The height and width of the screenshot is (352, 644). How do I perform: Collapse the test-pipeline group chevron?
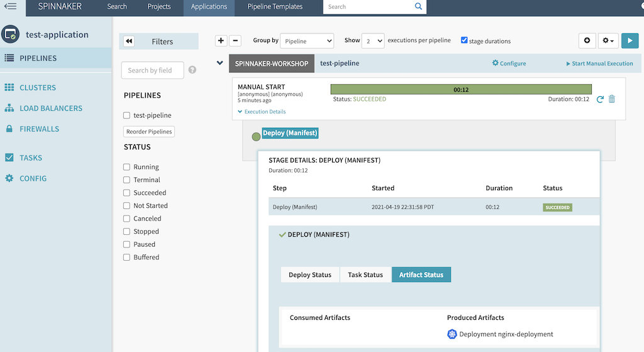click(219, 63)
